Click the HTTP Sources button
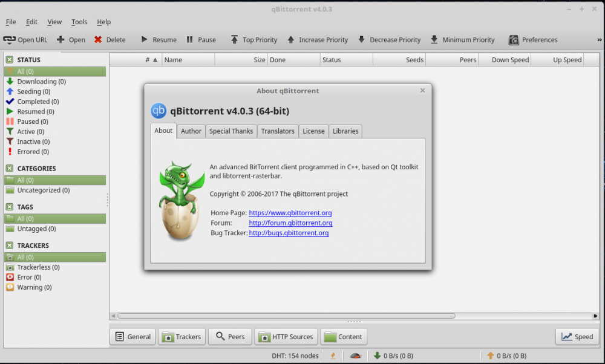 (286, 337)
